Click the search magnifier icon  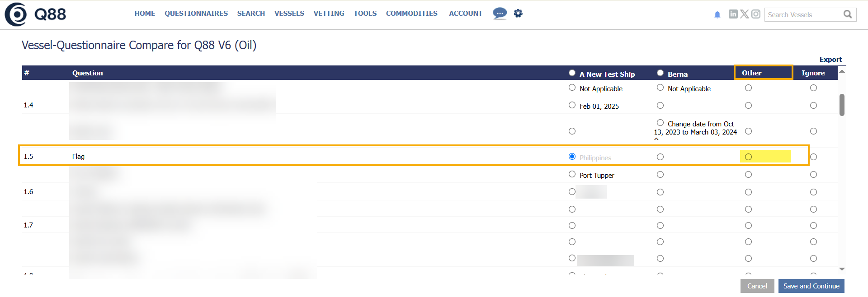click(x=848, y=14)
